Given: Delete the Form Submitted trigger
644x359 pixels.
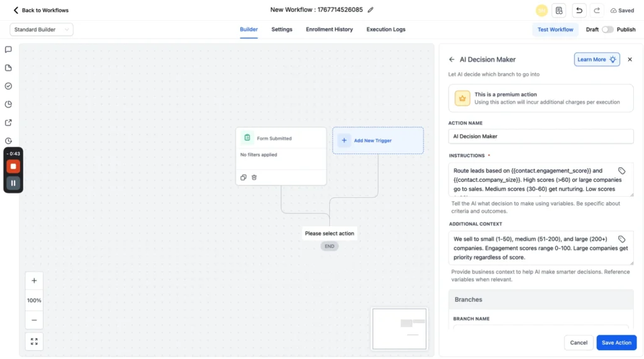Looking at the screenshot, I should point(254,177).
